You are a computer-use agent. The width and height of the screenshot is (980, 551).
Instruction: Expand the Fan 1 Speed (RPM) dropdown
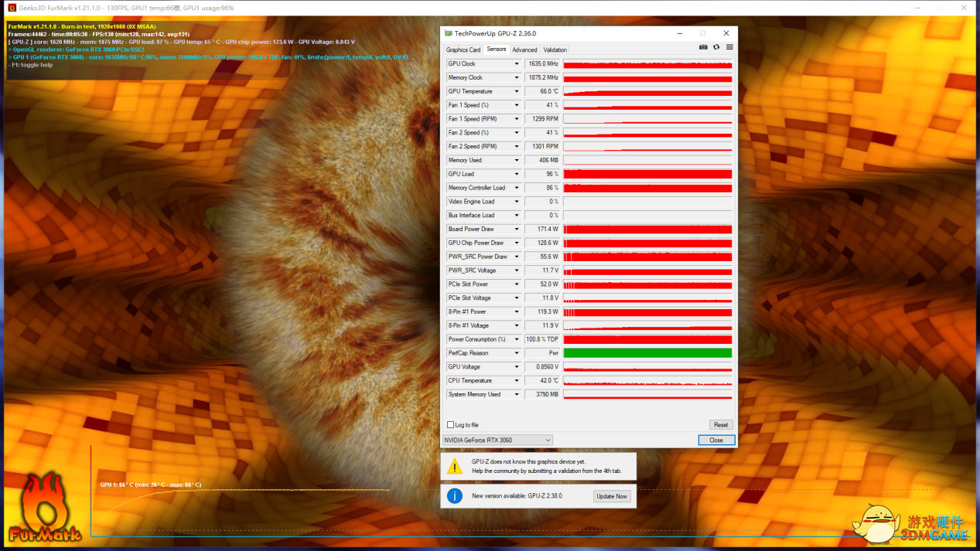[517, 119]
